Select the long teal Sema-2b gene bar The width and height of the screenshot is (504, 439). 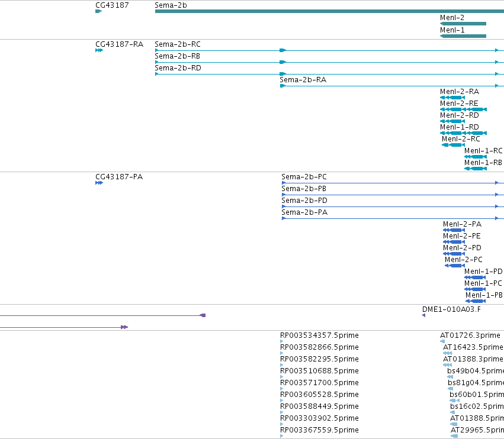329,11
